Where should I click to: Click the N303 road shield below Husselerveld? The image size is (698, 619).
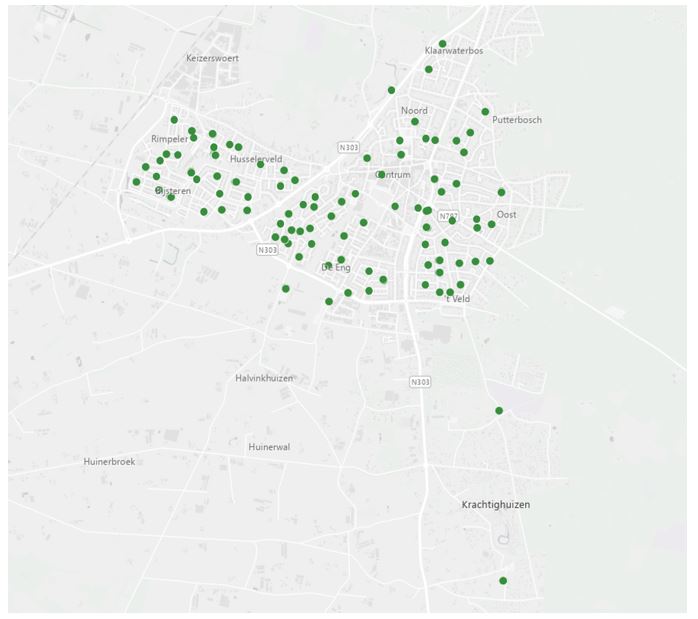(267, 250)
